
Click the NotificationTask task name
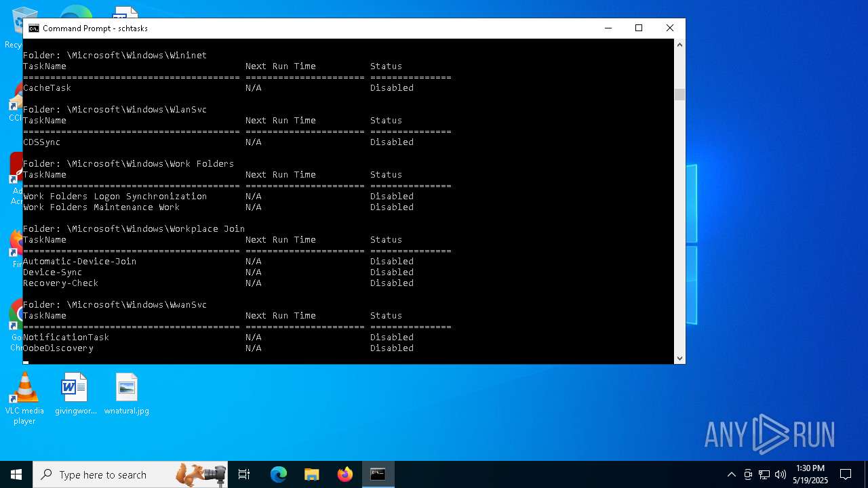coord(66,338)
